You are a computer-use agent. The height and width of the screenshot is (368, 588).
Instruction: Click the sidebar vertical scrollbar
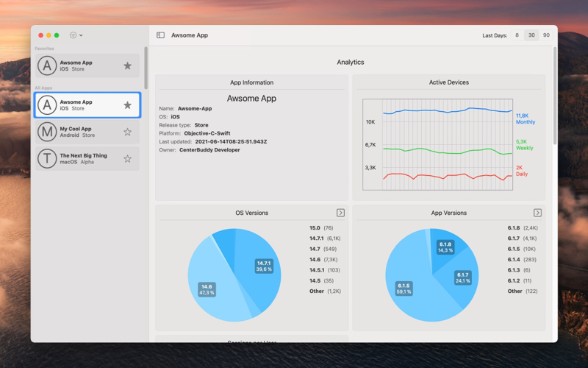pyautogui.click(x=146, y=68)
